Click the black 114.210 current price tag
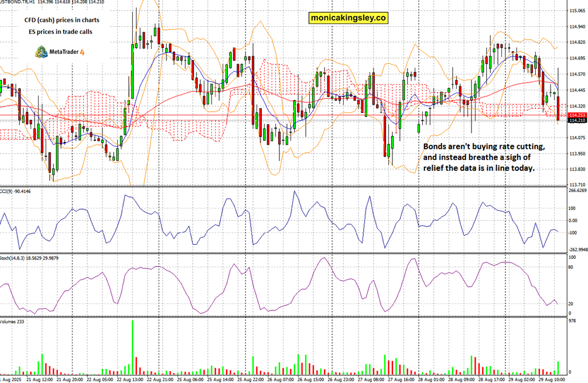 click(577, 121)
